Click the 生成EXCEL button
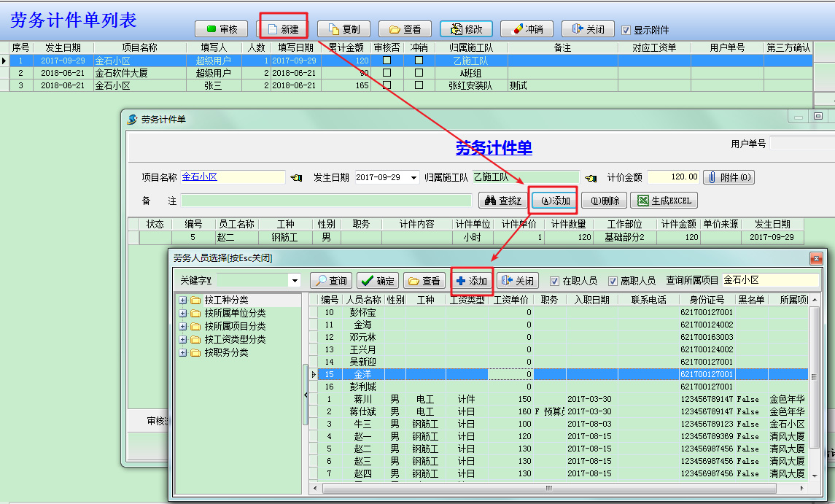This screenshot has height=504, width=835. tap(664, 201)
